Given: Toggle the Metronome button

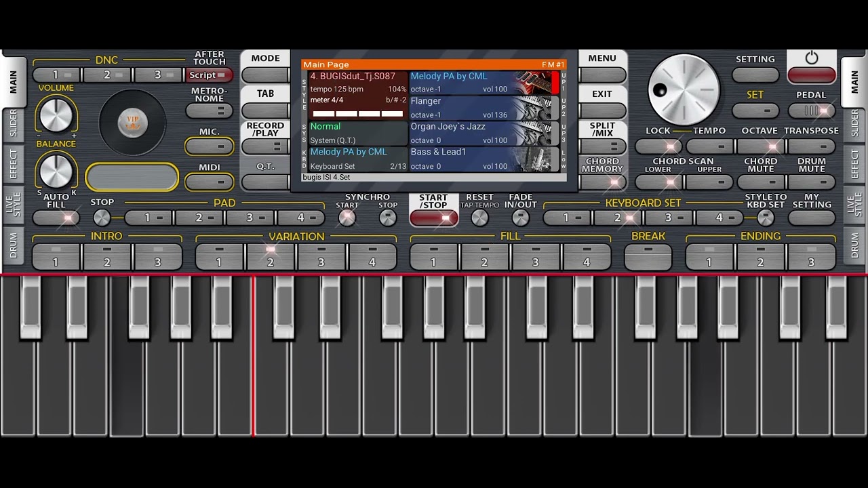Looking at the screenshot, I should (210, 111).
